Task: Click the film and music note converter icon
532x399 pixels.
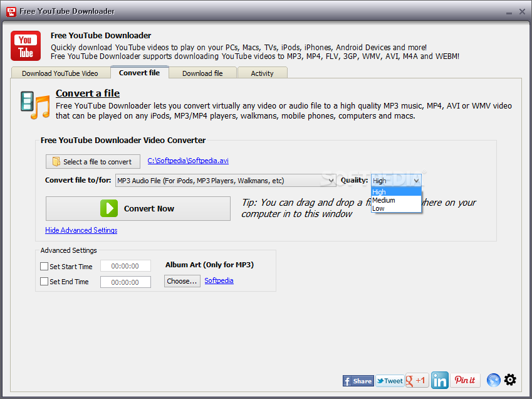Action: pos(35,105)
